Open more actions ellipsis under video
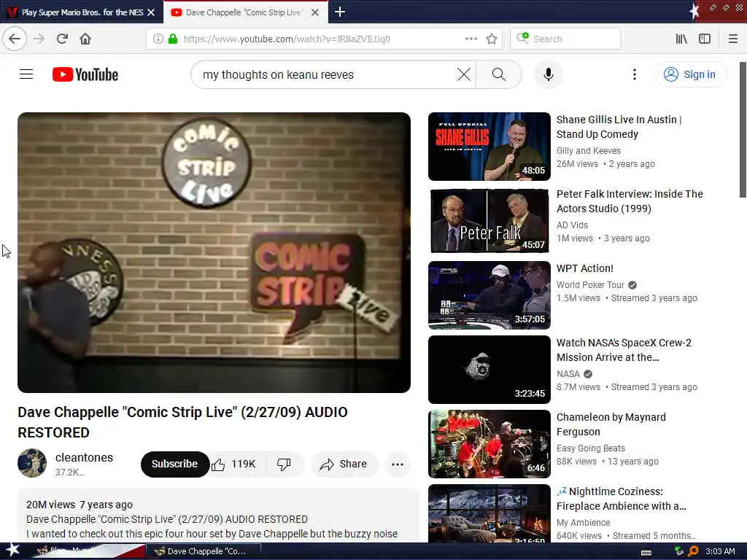Viewport: 747px width, 560px height. pos(398,464)
